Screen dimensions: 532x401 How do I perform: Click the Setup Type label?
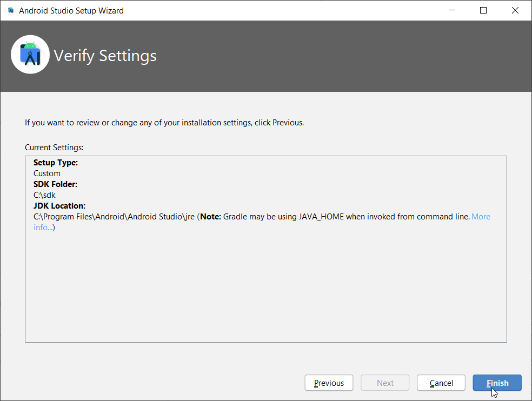pos(55,163)
